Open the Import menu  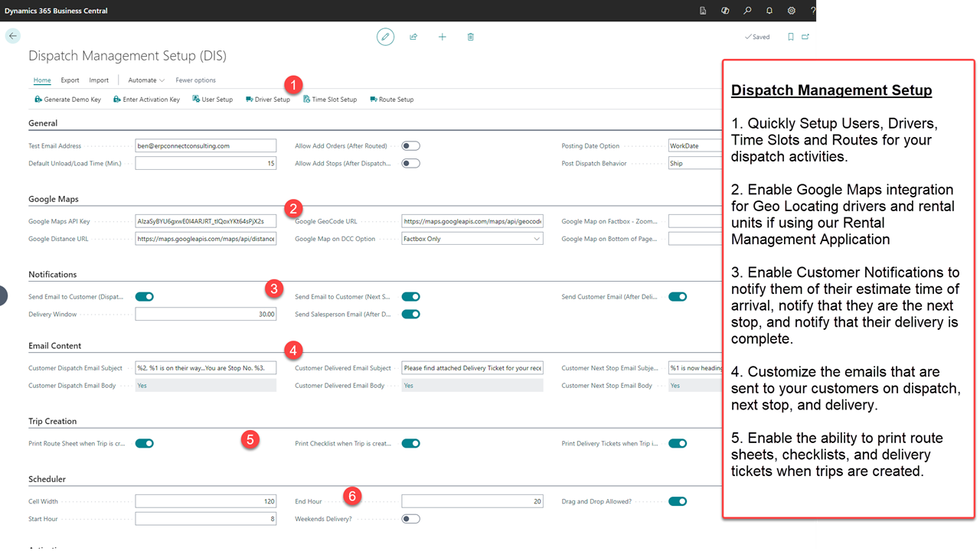99,80
